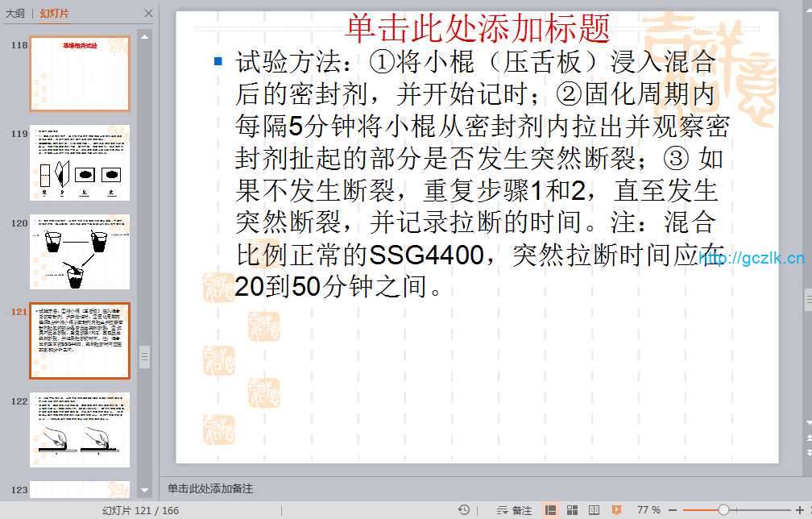Go to slide 120 thumbnail
This screenshot has height=519, width=812.
pos(80,251)
